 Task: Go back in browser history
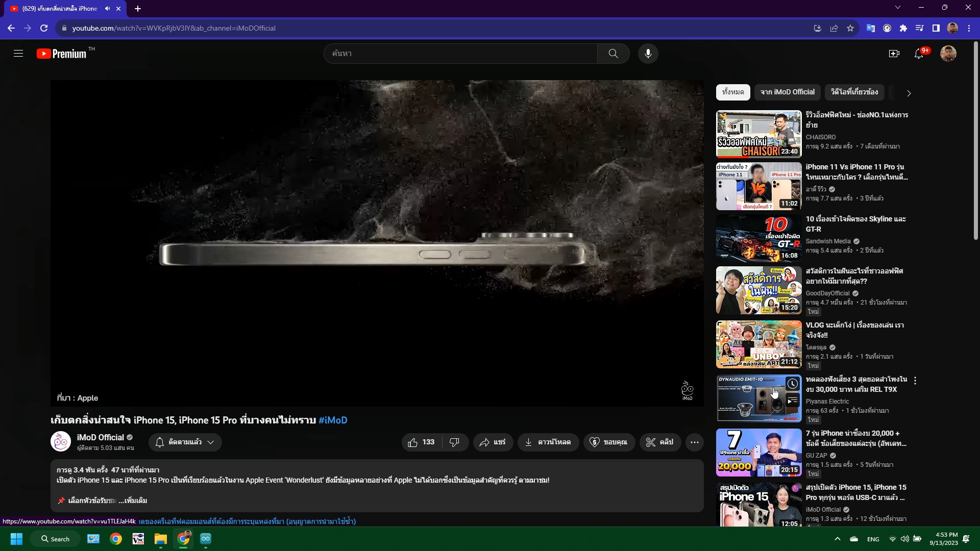coord(11,28)
